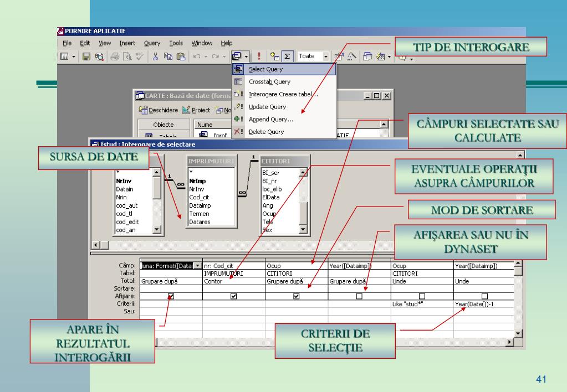Click the Obiecte header in CARTE window

click(164, 125)
